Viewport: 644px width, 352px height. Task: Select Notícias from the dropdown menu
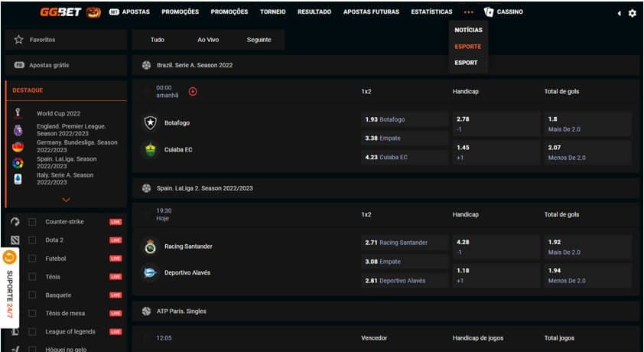tap(468, 30)
